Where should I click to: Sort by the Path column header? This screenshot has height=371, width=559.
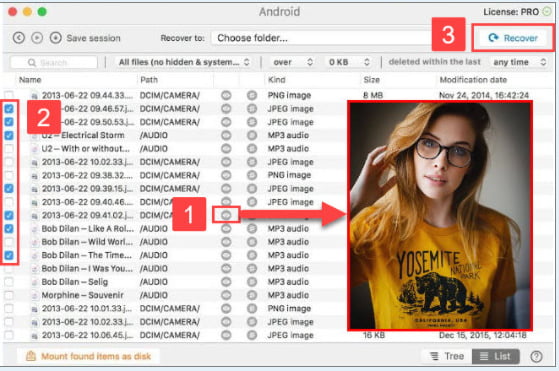149,80
